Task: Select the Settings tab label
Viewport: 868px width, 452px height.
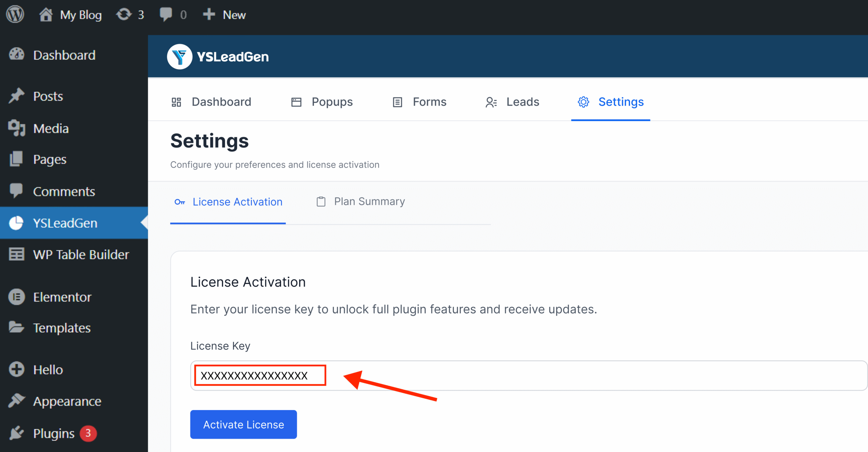Action: click(x=621, y=102)
